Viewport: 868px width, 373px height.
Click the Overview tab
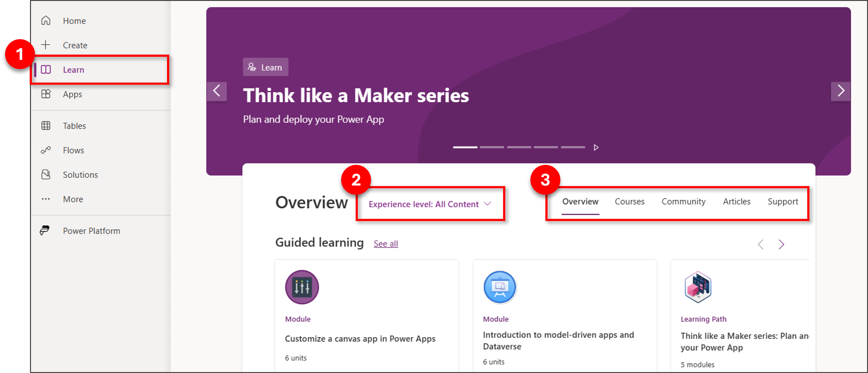(x=580, y=202)
